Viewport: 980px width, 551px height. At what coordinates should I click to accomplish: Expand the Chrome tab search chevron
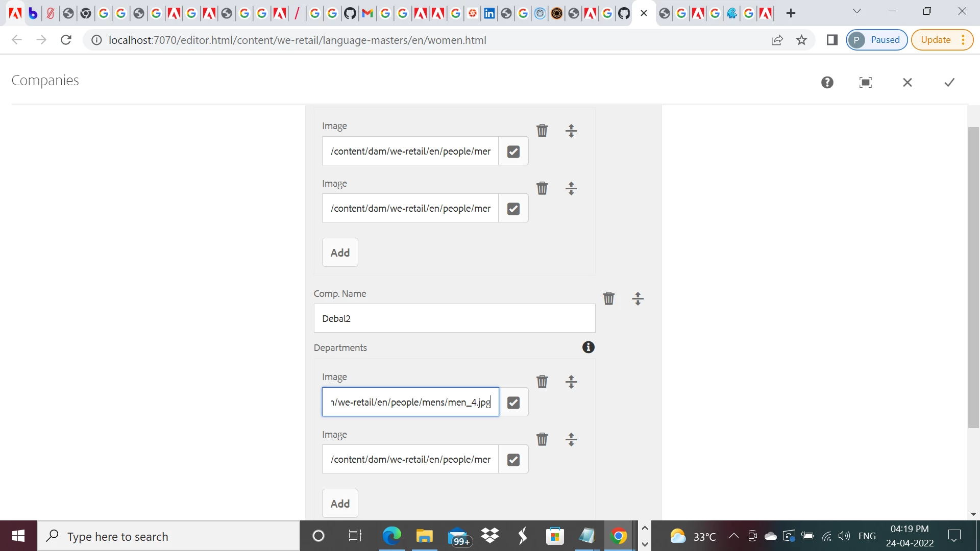857,12
